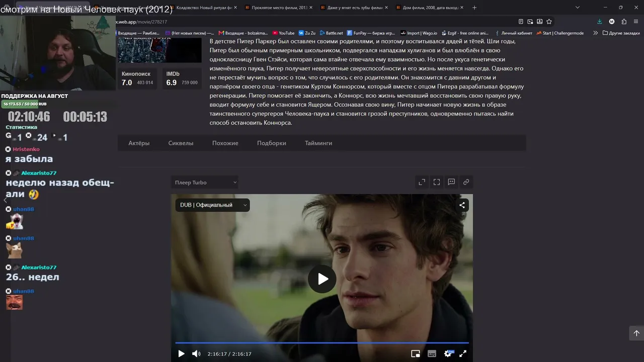This screenshot has width=644, height=362.
Task: Click the small play icon in the player control bar
Action: pyautogui.click(x=181, y=354)
